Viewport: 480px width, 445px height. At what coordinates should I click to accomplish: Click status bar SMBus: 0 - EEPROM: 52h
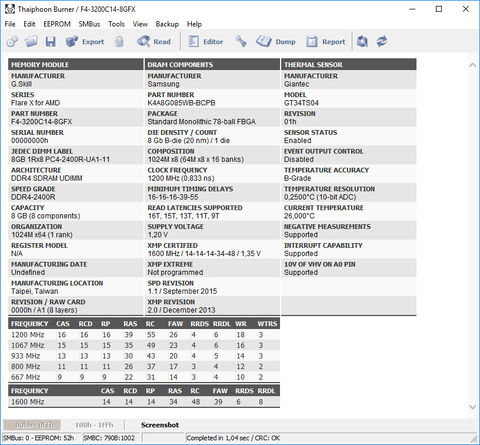point(38,438)
